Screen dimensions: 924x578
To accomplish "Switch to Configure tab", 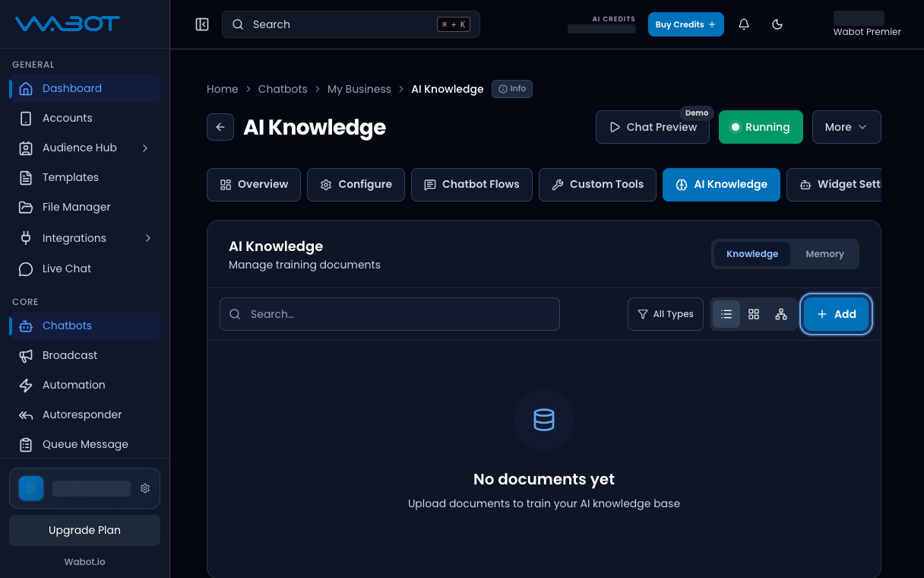I will tap(356, 185).
